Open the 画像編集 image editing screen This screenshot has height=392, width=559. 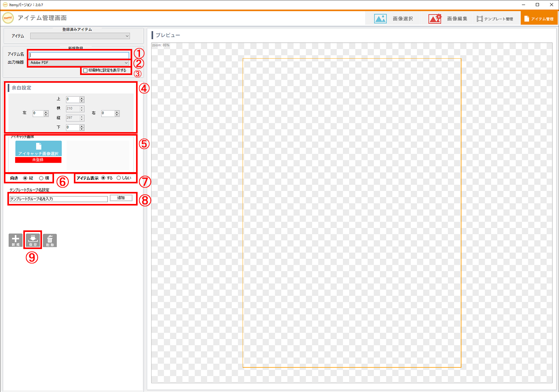point(448,19)
